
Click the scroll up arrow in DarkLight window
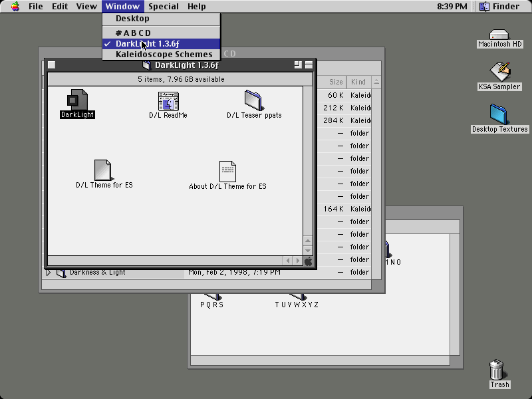308,241
